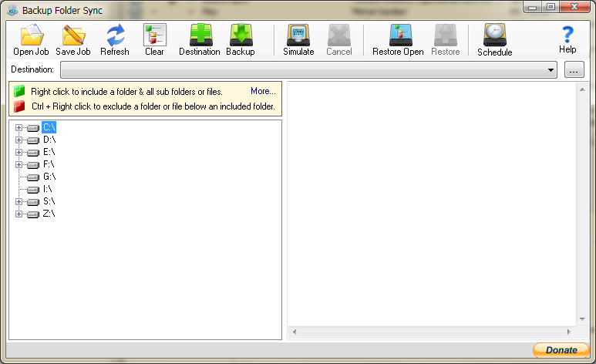Click the E:\ drive icon
The height and width of the screenshot is (364, 596).
(33, 153)
